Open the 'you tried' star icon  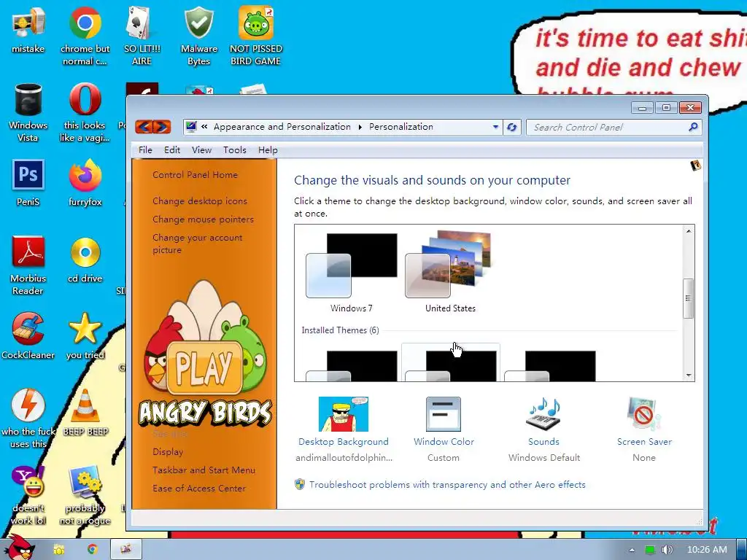85,336
